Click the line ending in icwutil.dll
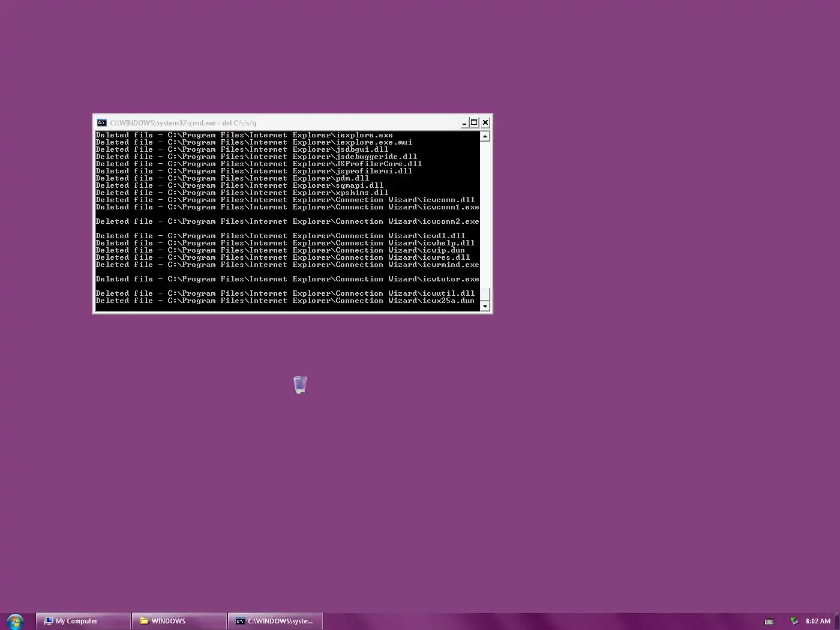This screenshot has height=630, width=840. click(x=286, y=293)
